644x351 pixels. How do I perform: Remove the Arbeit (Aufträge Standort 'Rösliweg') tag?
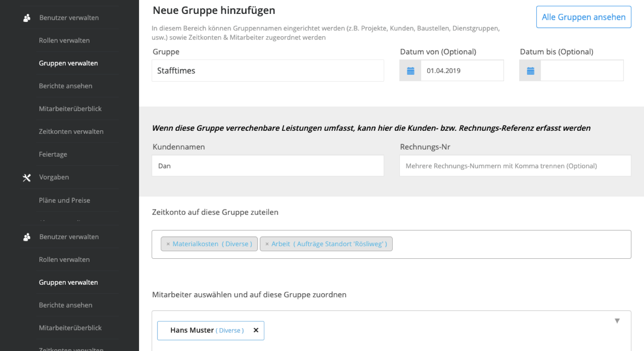267,244
